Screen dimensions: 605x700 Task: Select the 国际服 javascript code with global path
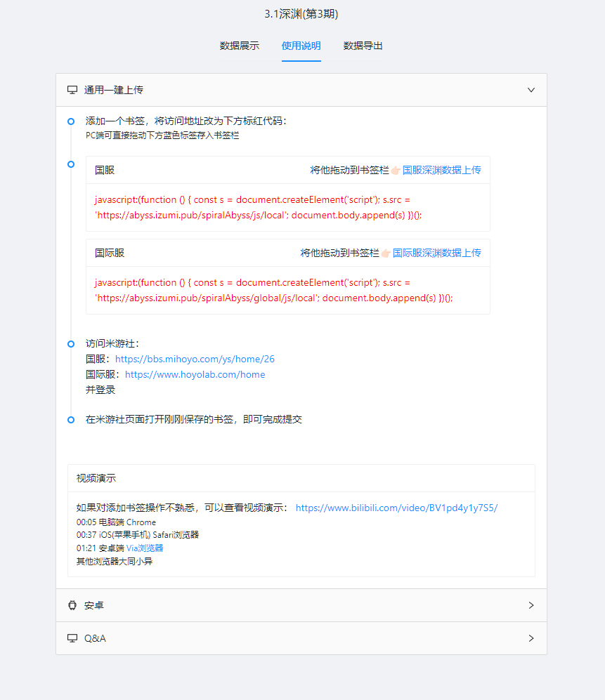[273, 290]
